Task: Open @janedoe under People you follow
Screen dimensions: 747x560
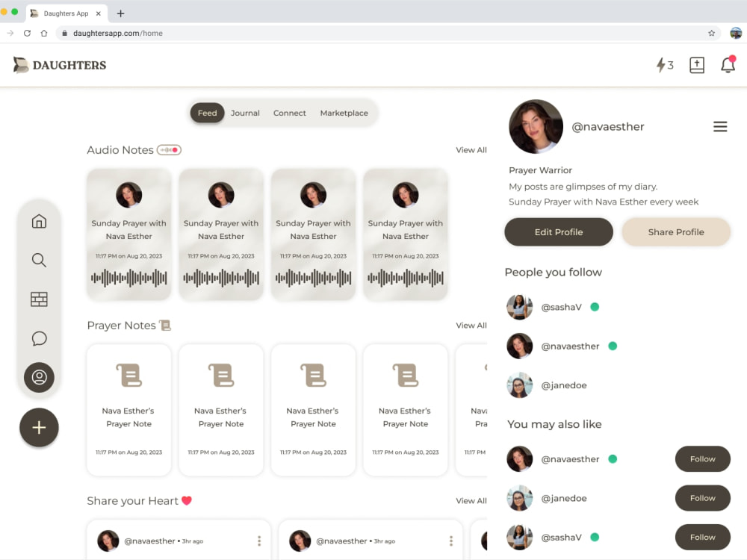Action: point(547,385)
